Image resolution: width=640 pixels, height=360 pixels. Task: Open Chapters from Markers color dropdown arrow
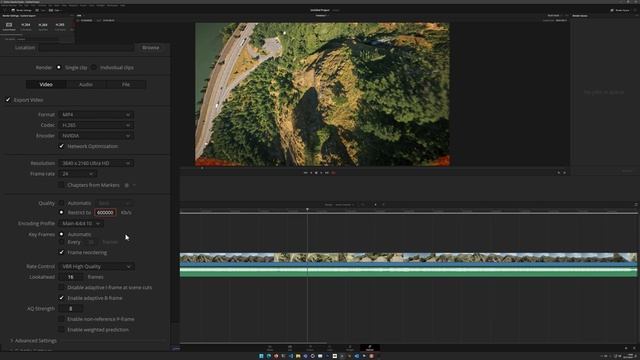click(x=134, y=185)
